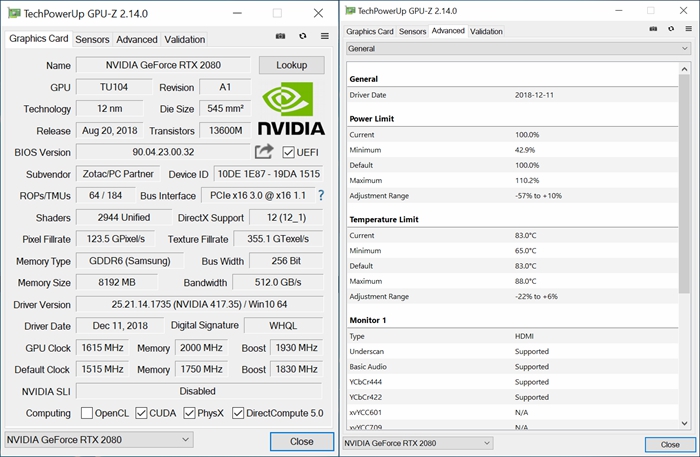The image size is (700, 457).
Task: Click the Memory Type field GDDR6 (Samsung)
Action: (129, 261)
